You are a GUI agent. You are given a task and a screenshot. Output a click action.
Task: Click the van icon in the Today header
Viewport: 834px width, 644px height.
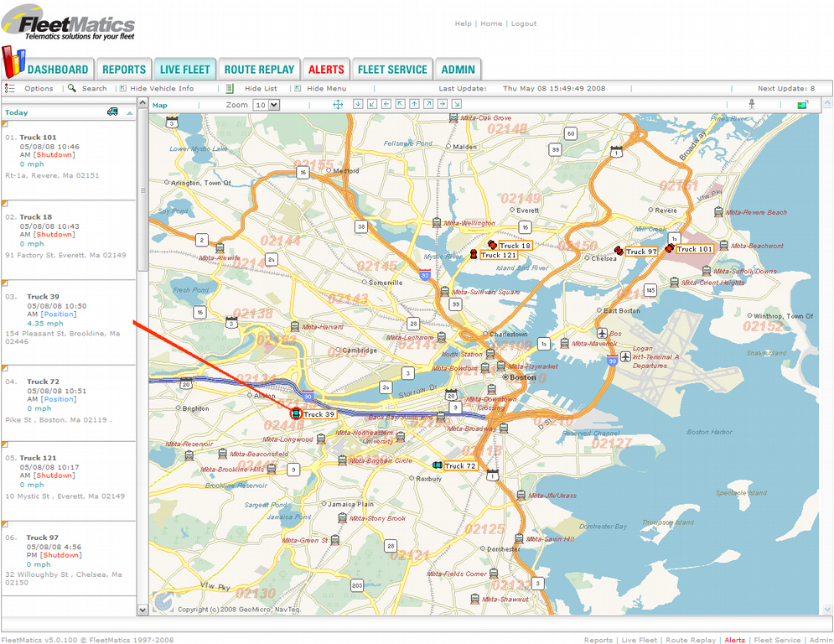point(112,112)
